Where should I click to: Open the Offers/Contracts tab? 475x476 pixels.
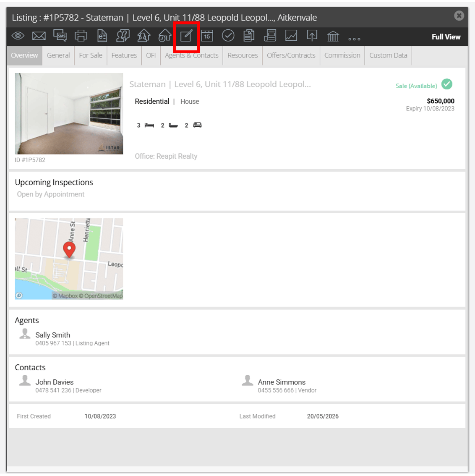[291, 55]
